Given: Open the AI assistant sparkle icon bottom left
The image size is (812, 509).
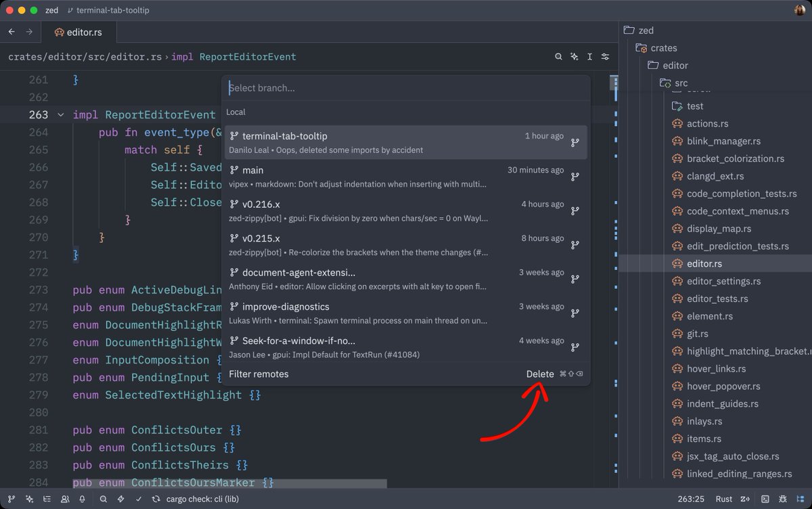Looking at the screenshot, I should pos(30,499).
